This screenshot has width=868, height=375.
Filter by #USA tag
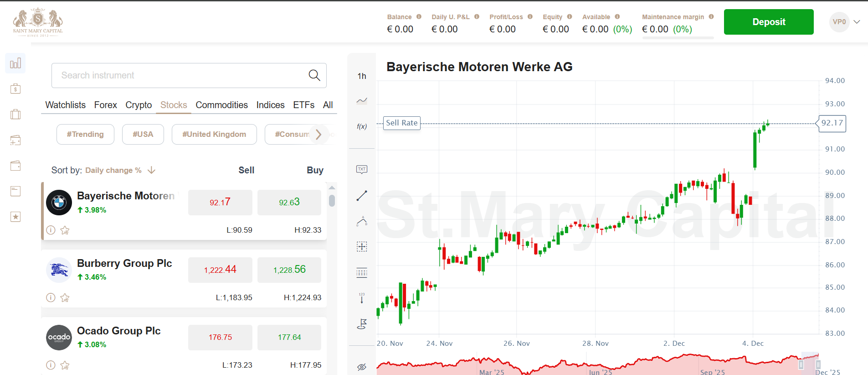tap(143, 134)
